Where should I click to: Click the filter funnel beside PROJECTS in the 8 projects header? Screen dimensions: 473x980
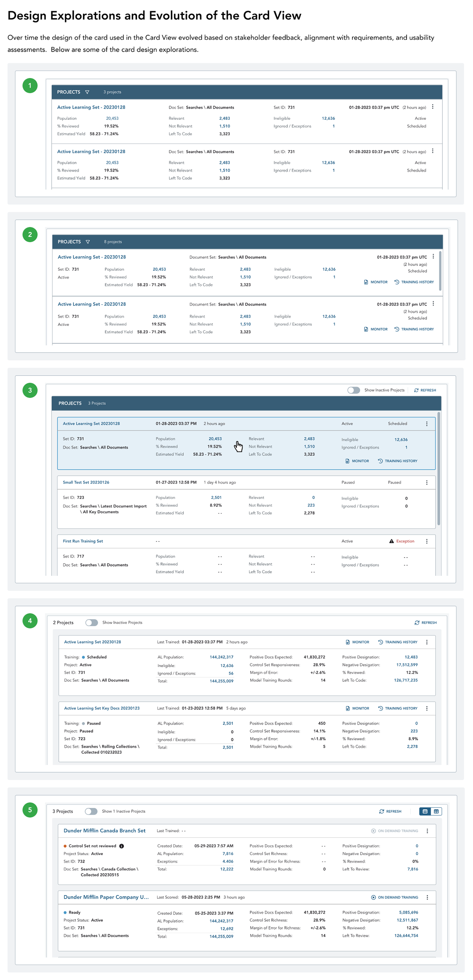click(x=88, y=242)
